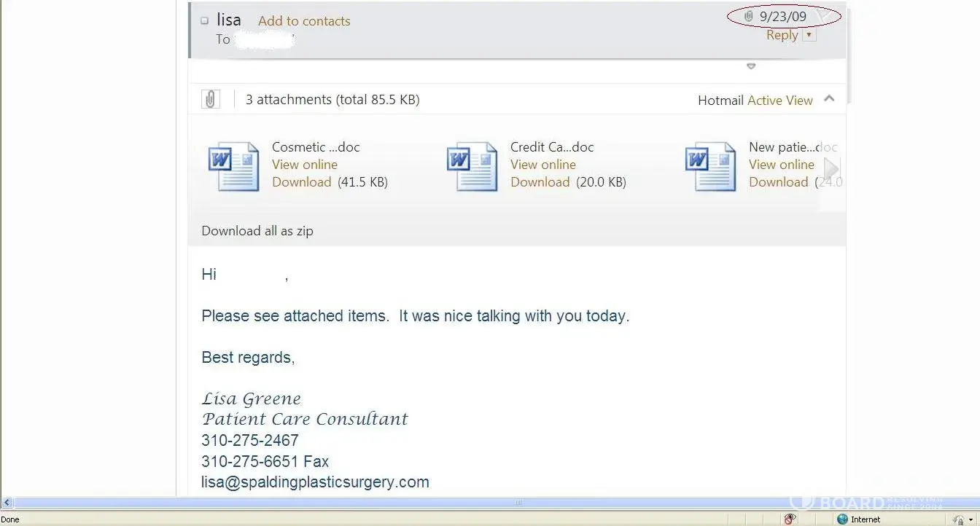The height and width of the screenshot is (526, 980).
Task: Flag this message using the flag icon
Action: [825, 15]
